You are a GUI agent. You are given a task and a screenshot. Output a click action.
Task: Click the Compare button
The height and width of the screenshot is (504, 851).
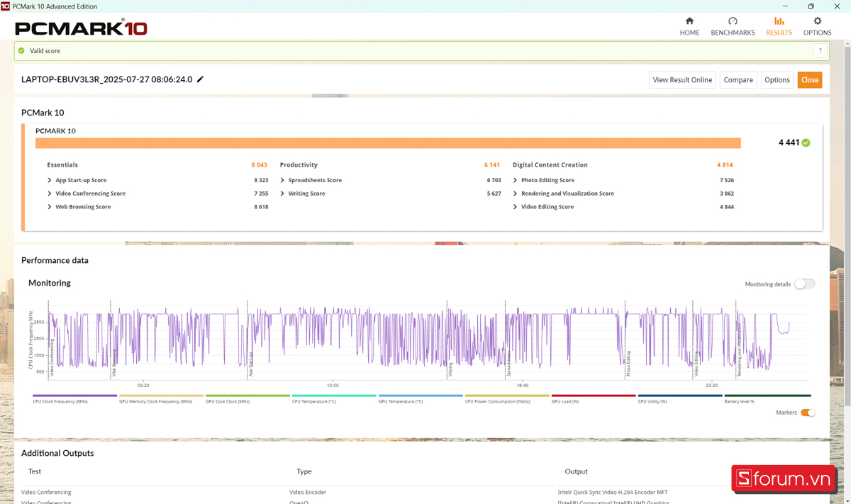point(738,80)
